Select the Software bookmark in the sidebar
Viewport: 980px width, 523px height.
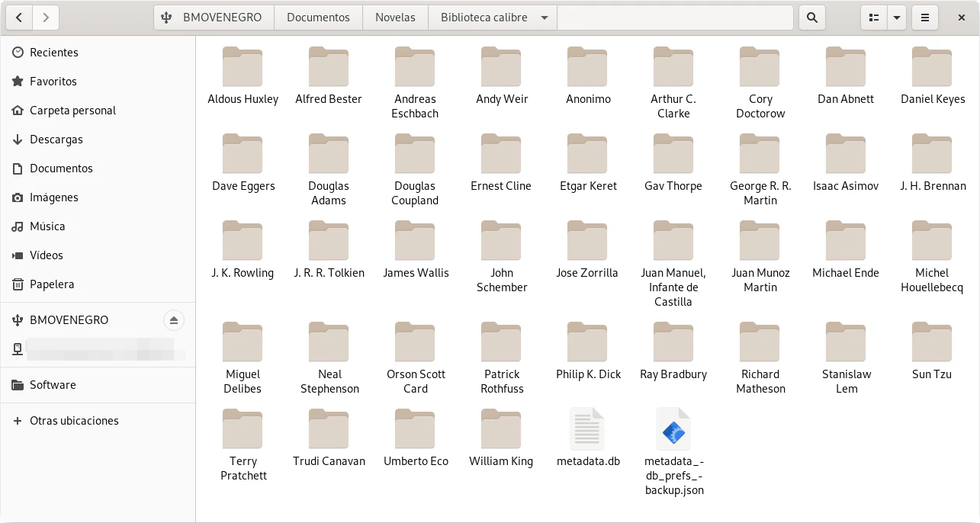[x=53, y=385]
